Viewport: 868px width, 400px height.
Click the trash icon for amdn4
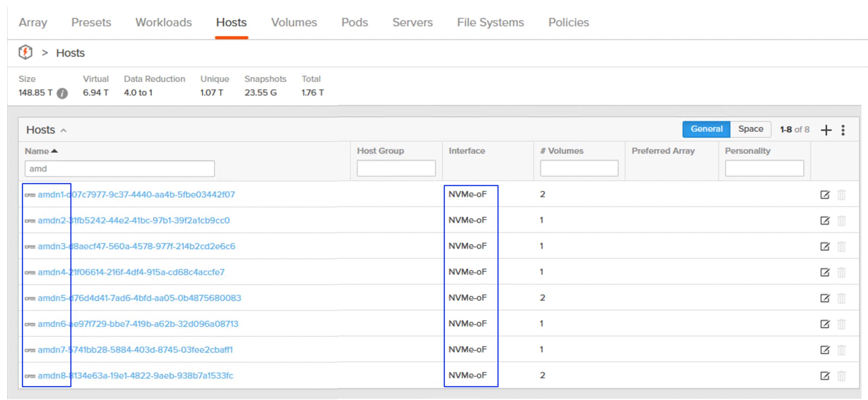click(841, 272)
